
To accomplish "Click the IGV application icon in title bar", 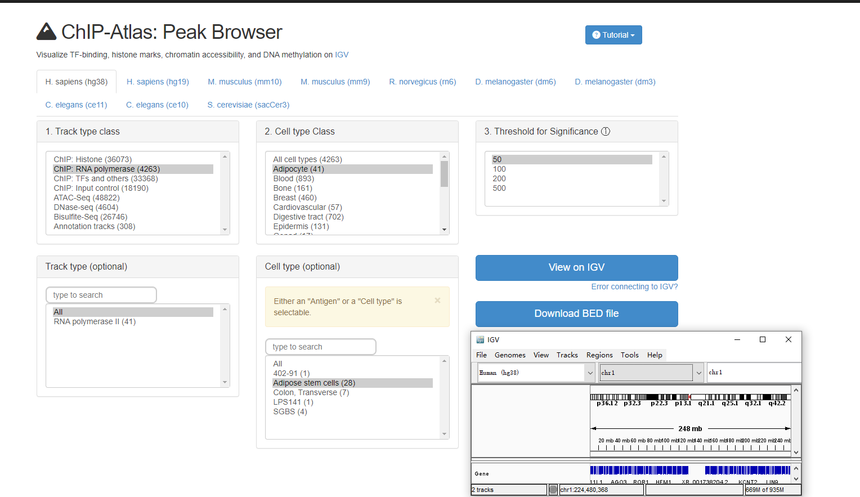I will (480, 340).
